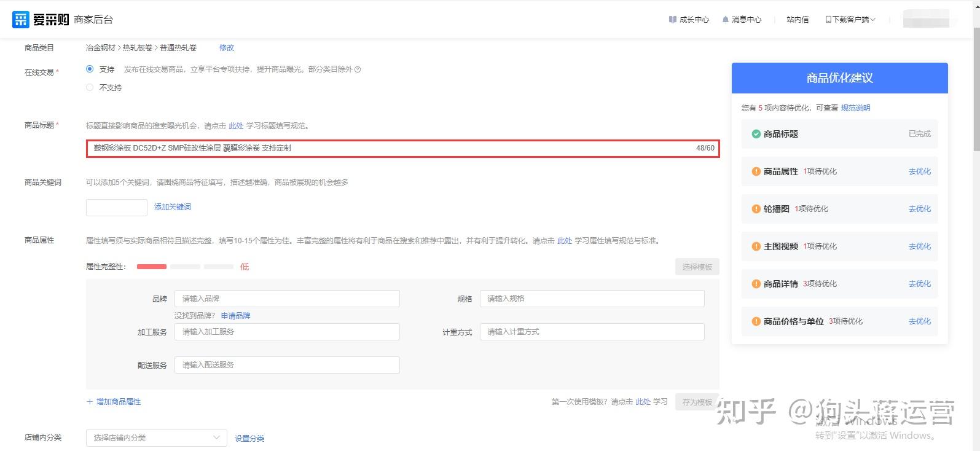Click the warning icon beside 主图视频

(756, 246)
